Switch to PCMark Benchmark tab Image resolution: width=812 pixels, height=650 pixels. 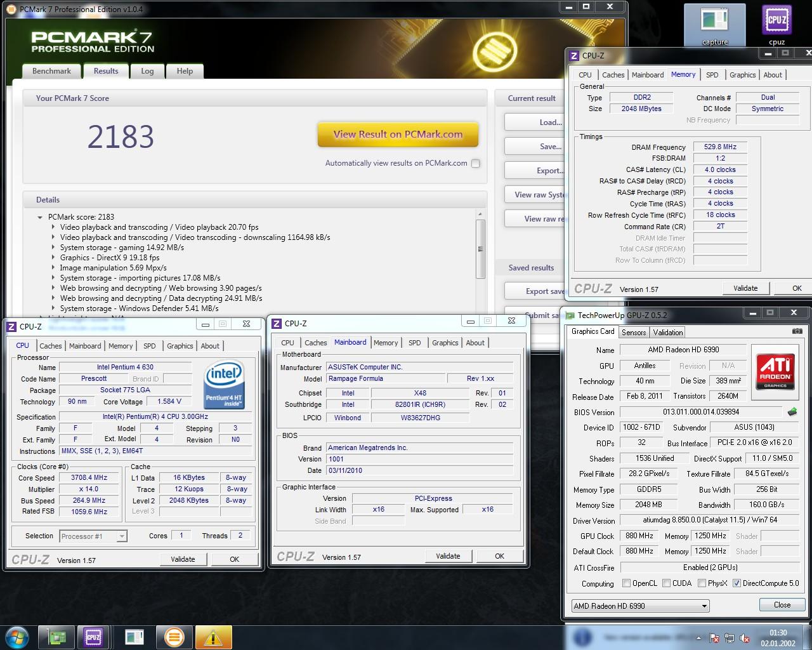click(51, 71)
